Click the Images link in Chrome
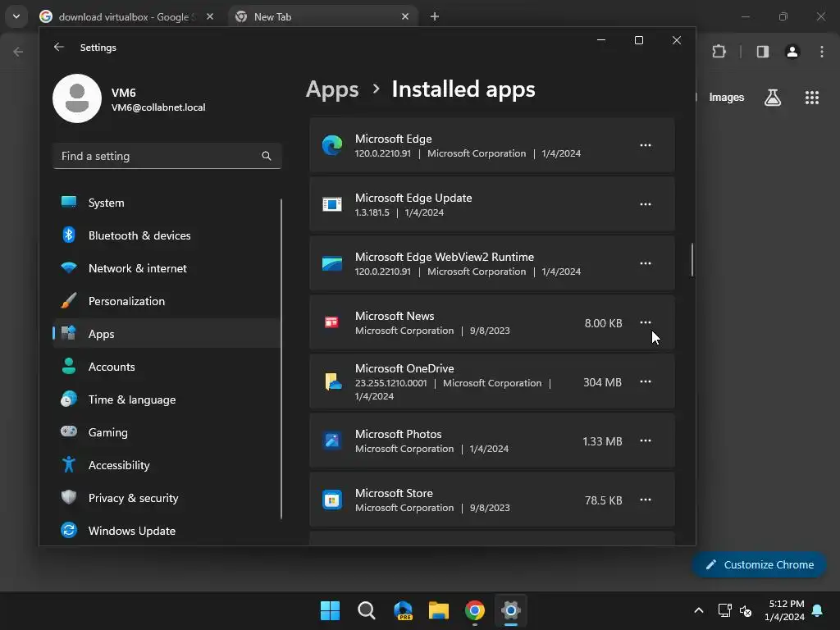Image resolution: width=840 pixels, height=630 pixels. click(x=727, y=97)
